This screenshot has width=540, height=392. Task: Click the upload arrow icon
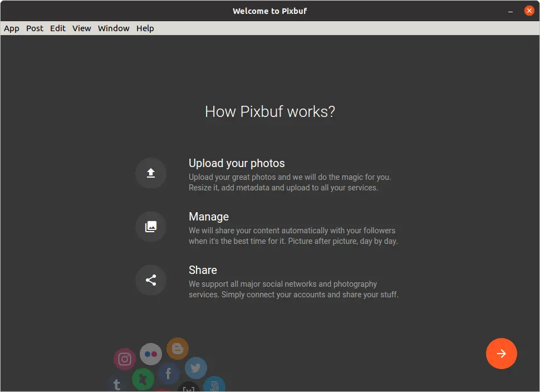[x=151, y=173]
